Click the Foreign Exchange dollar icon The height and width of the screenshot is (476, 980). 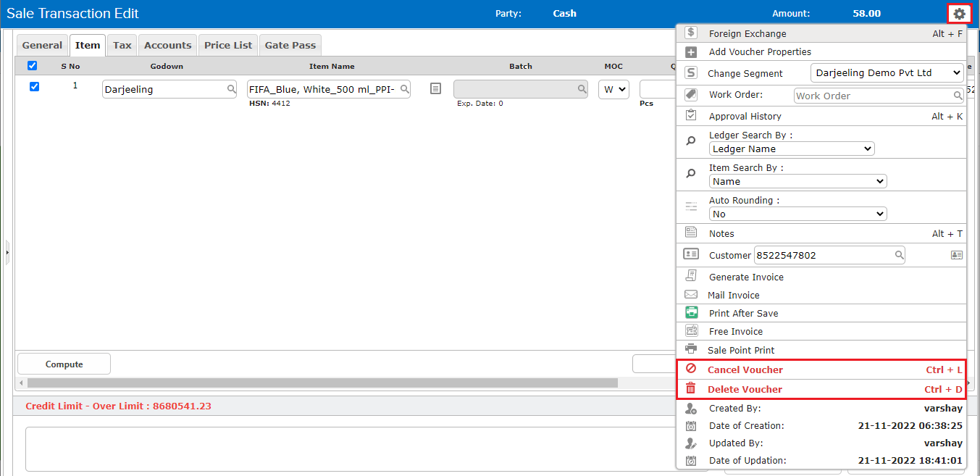[x=691, y=33]
